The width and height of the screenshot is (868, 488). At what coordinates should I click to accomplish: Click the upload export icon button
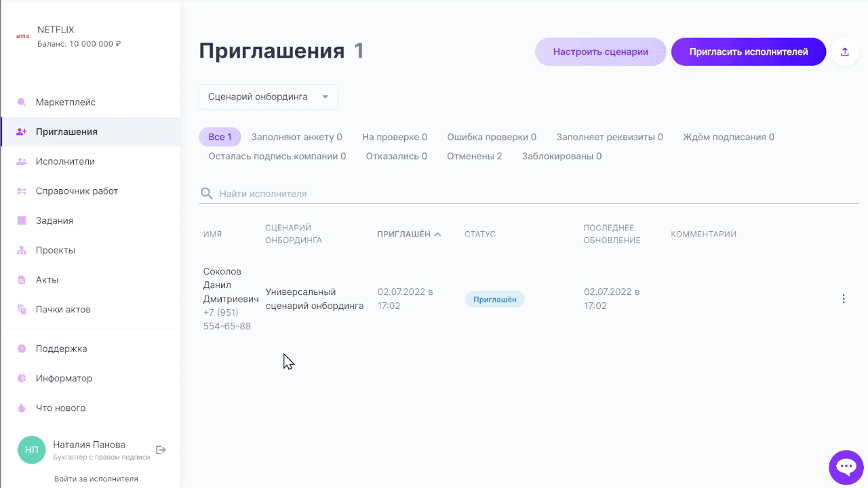845,52
